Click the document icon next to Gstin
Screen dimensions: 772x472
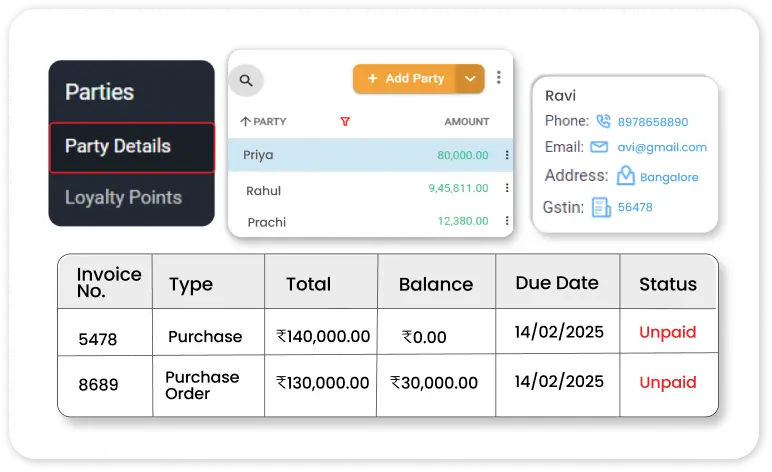(x=601, y=207)
